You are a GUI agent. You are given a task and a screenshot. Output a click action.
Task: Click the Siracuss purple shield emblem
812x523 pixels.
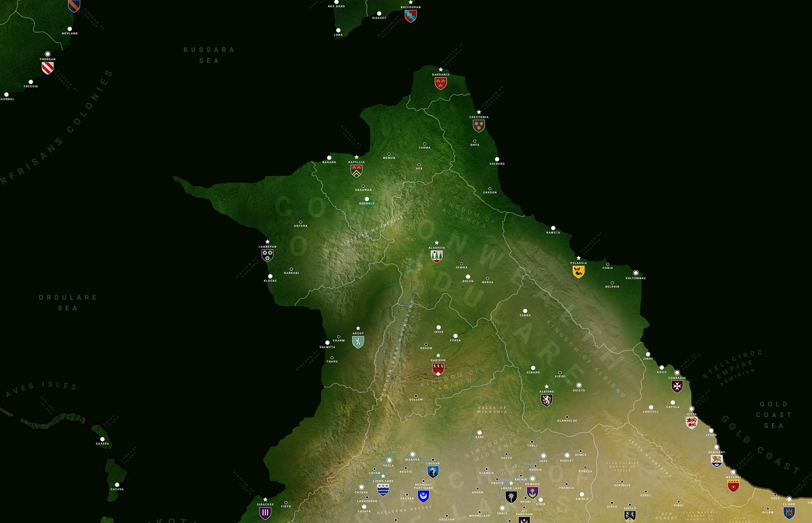265,513
